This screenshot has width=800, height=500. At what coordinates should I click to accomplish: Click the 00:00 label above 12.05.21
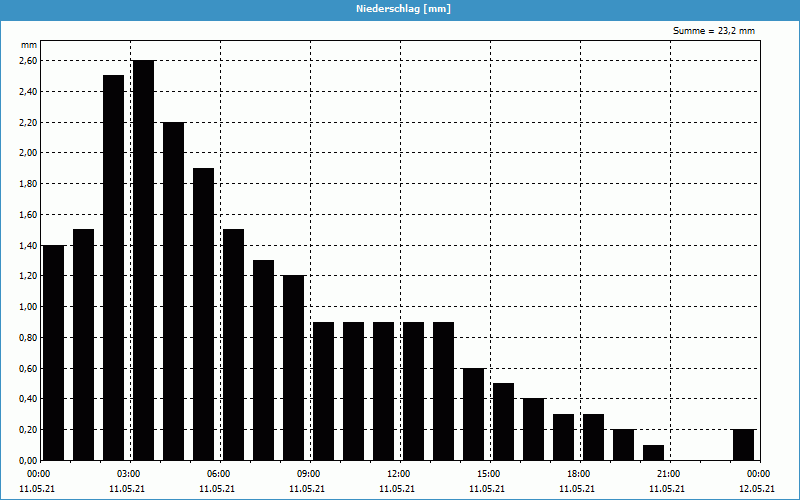(x=760, y=474)
